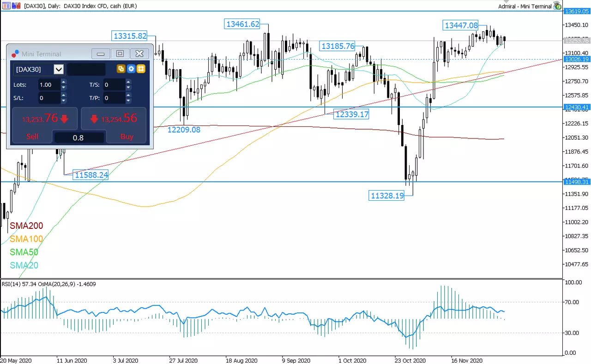Screen dimensions: 591x364
Task: Click the Admiral - Mini Terminal label
Action: click(x=525, y=6)
